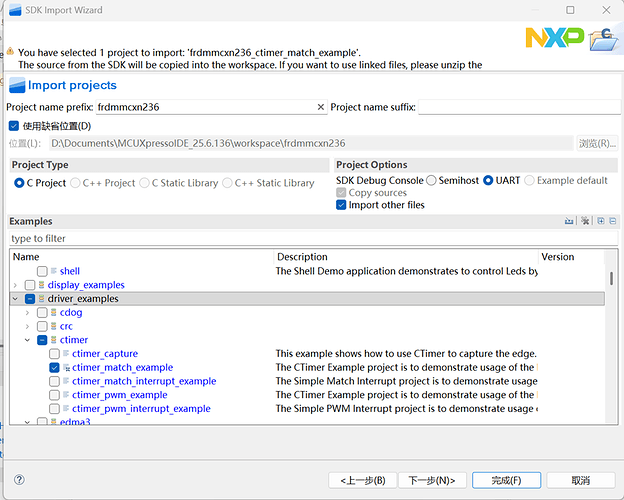Click the driver_examples folder icon

coord(42,299)
